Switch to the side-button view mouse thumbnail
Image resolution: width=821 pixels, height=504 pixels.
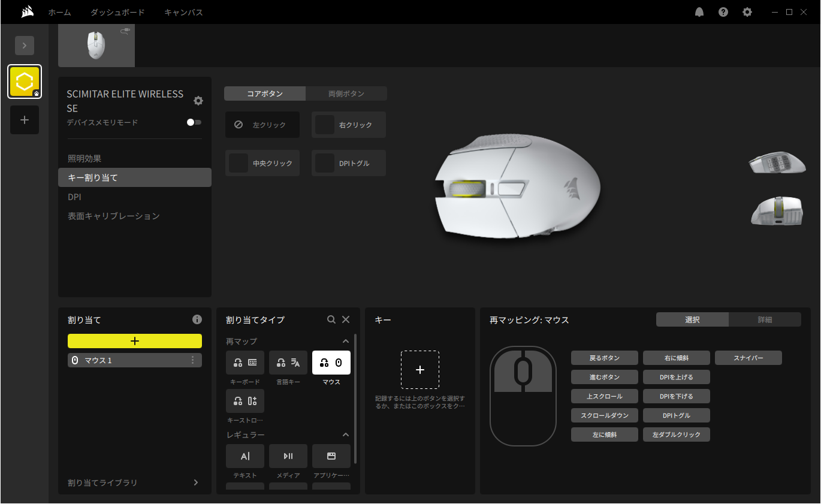tap(777, 163)
